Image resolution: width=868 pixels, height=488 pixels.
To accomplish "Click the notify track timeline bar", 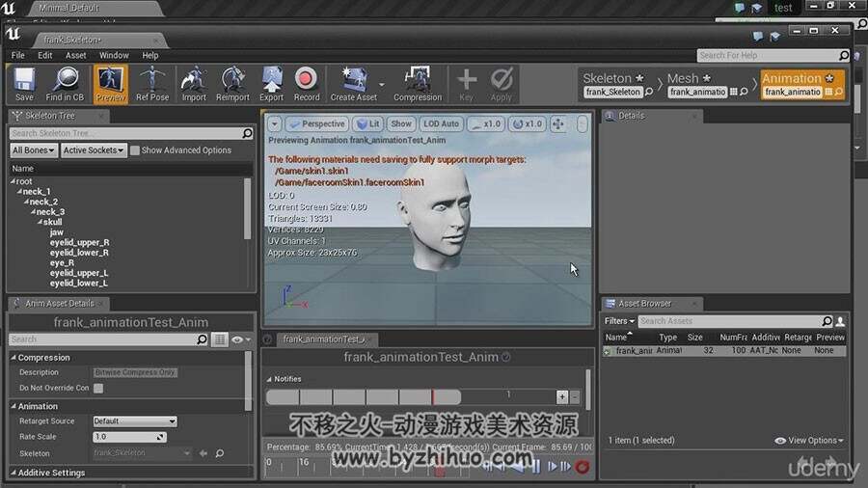I will point(364,396).
